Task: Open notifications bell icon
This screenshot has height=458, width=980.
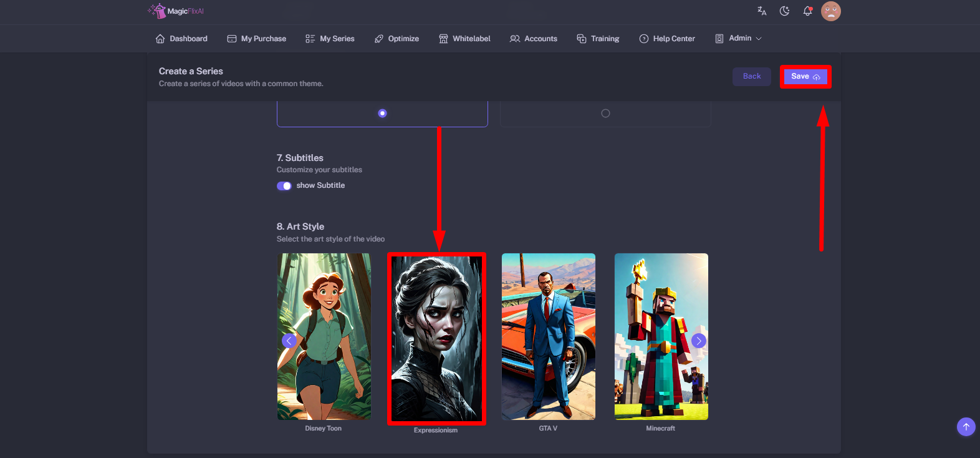Action: 807,11
